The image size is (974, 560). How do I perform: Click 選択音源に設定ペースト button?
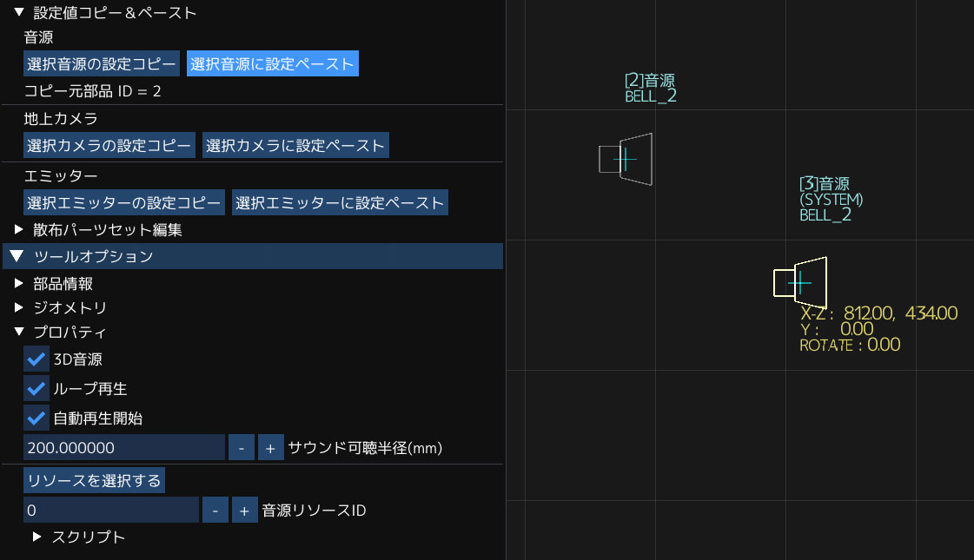(273, 63)
